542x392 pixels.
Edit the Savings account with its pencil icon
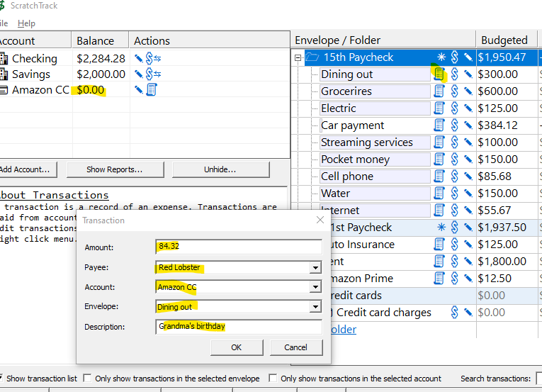pos(139,74)
